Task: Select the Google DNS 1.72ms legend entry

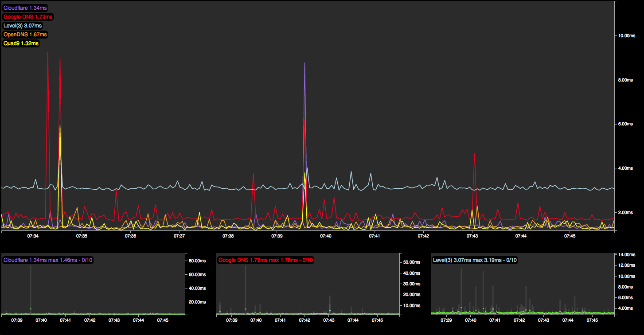Action: [28, 17]
